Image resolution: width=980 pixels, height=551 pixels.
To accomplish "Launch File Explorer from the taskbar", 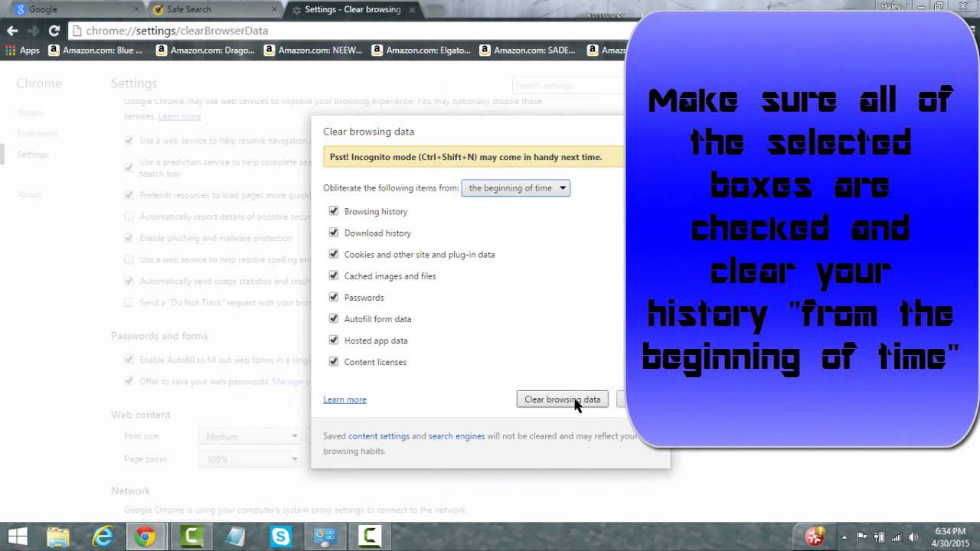I will 58,536.
